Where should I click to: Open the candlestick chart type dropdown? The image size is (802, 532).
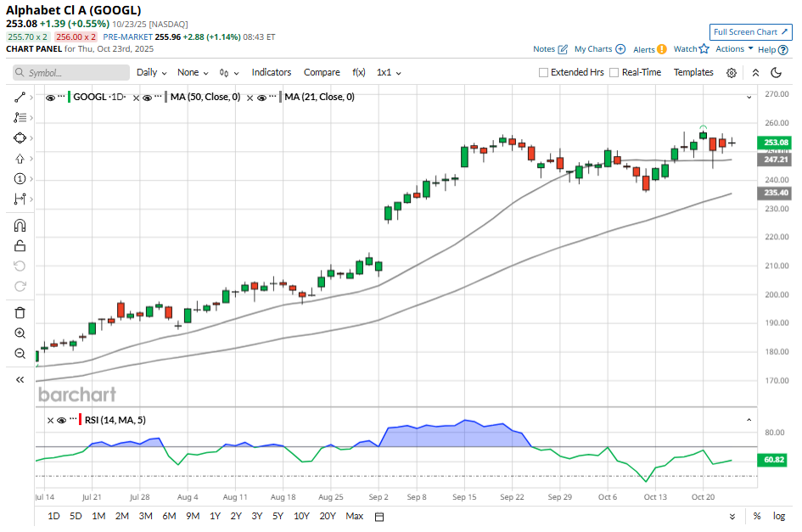coord(228,73)
